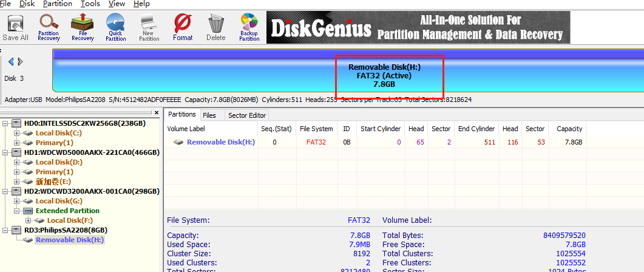The image size is (644, 272).
Task: Collapse the Extended Partition node
Action: click(x=16, y=211)
